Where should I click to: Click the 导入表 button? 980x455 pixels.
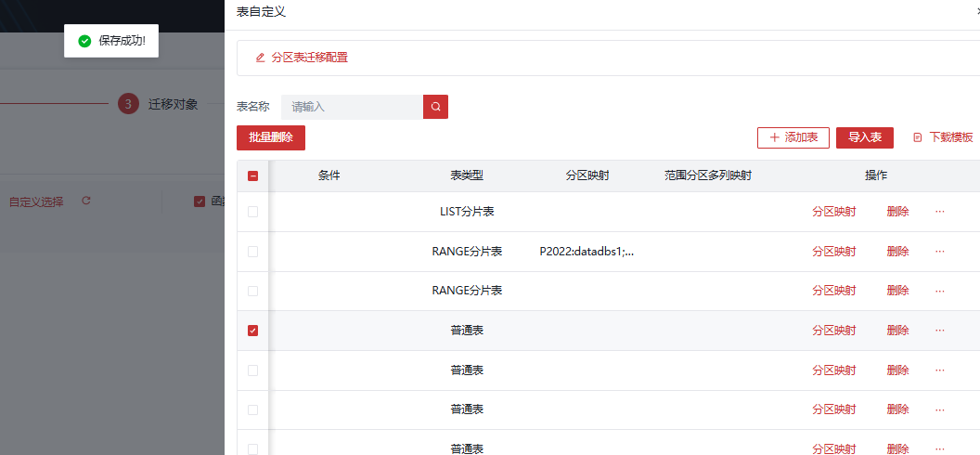click(864, 137)
